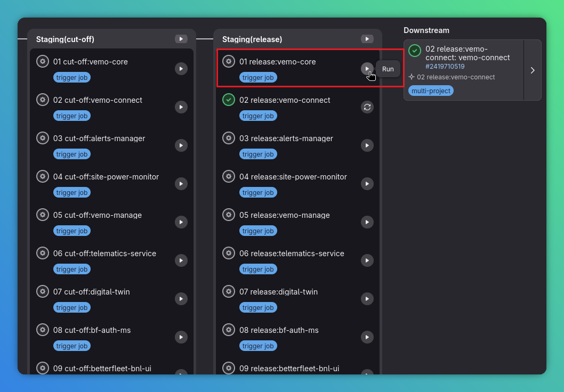Select the gear icon on 07 release:digital-twin

click(229, 291)
